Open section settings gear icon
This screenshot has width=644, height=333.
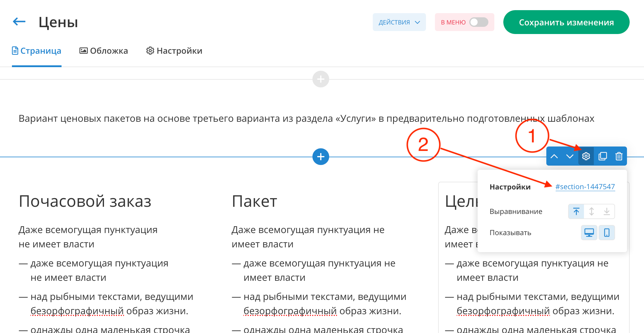[x=586, y=156]
